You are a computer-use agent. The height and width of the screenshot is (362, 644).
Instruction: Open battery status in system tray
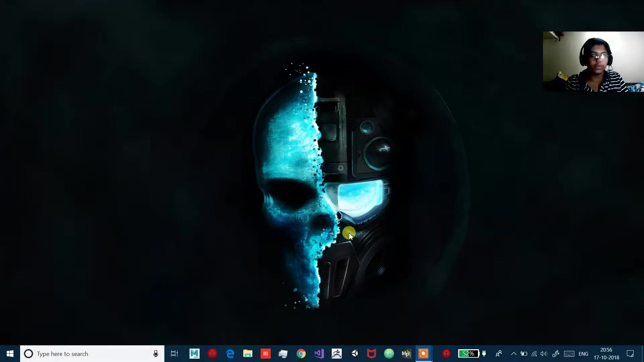point(524,354)
